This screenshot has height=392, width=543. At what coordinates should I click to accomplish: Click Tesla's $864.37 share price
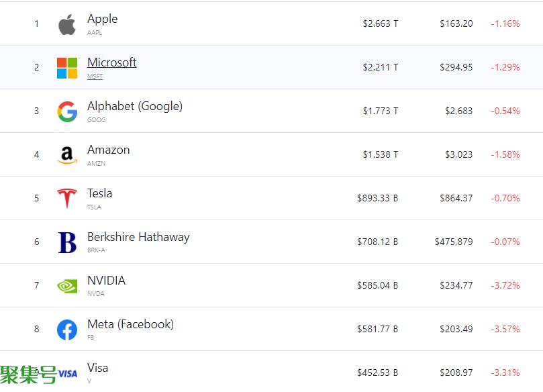point(456,198)
